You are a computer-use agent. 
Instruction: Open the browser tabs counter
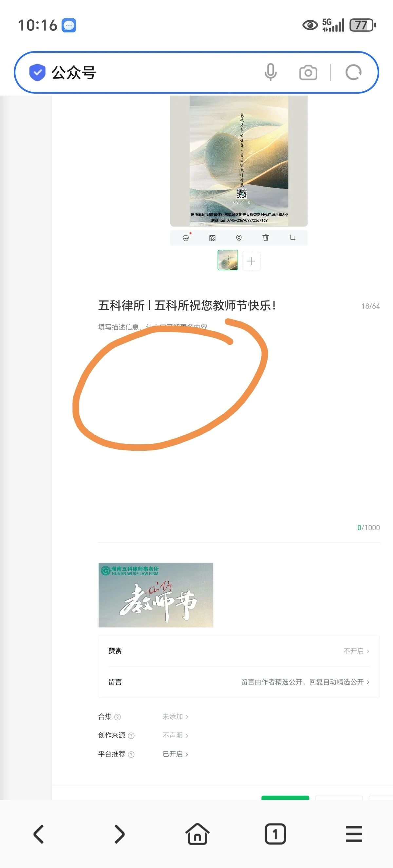275,834
